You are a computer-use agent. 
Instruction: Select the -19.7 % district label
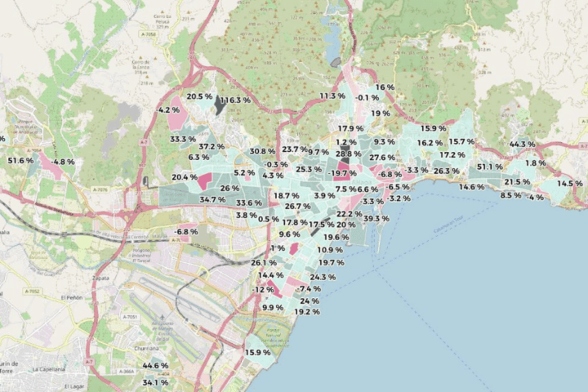[343, 173]
